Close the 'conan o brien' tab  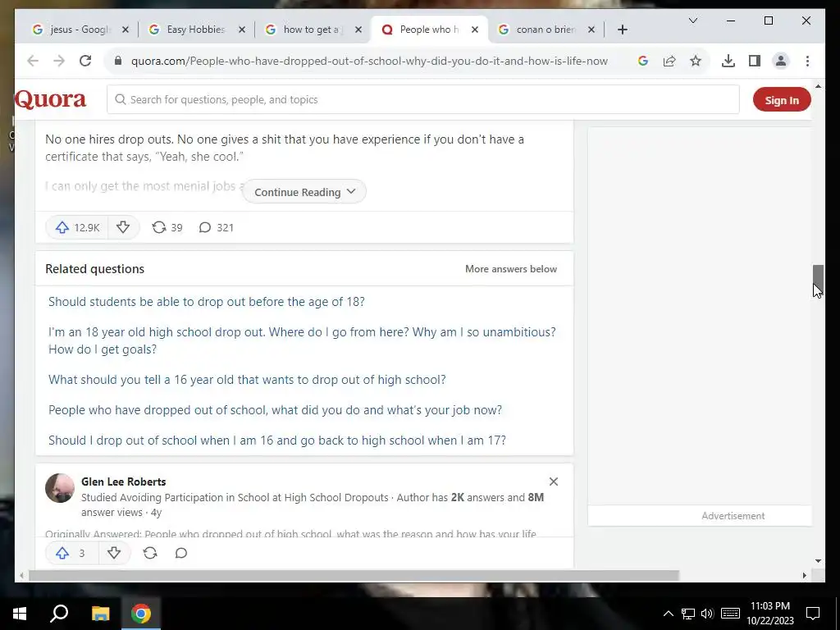(591, 30)
